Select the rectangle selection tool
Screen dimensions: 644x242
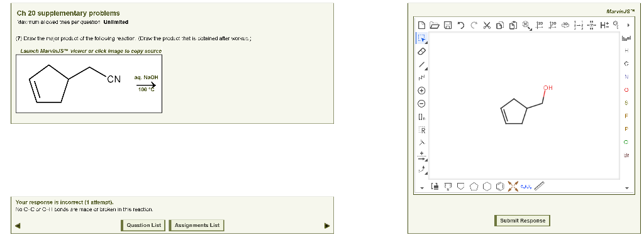[422, 38]
